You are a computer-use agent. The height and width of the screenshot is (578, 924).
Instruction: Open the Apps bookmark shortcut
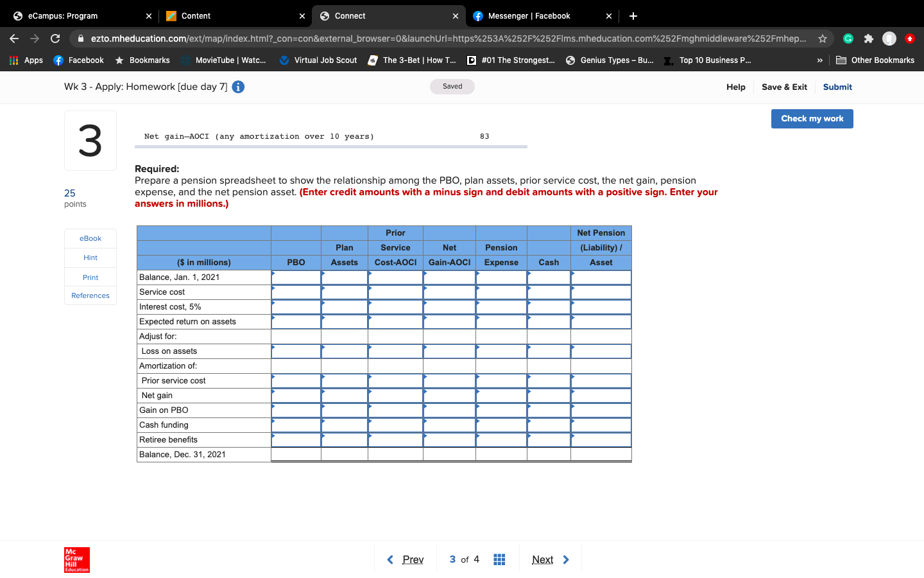(x=26, y=60)
